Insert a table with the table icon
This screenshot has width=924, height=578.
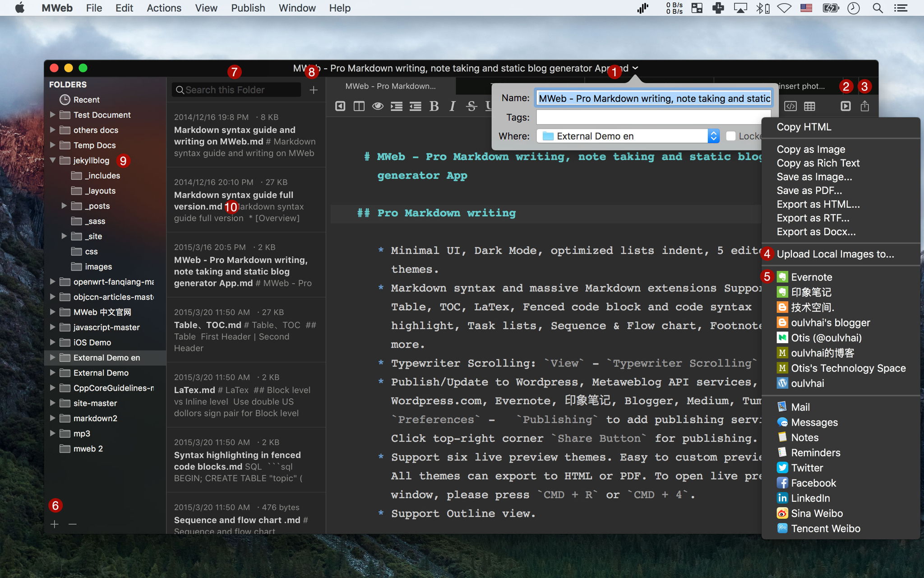[x=810, y=106]
